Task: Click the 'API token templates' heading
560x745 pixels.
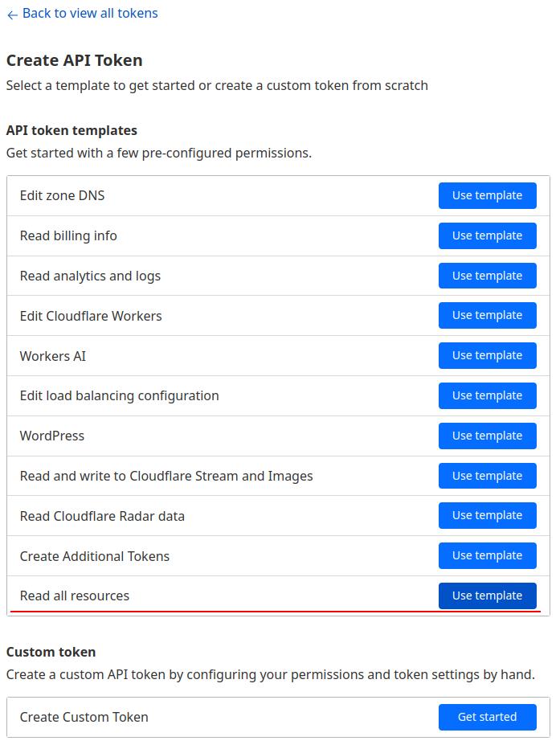Action: tap(72, 130)
